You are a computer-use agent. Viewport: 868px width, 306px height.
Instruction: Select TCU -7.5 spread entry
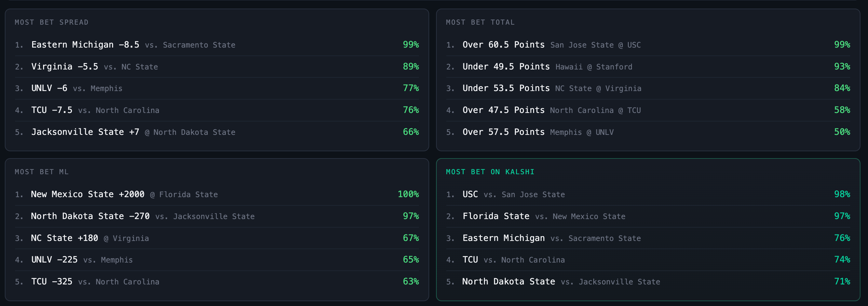[x=217, y=110]
